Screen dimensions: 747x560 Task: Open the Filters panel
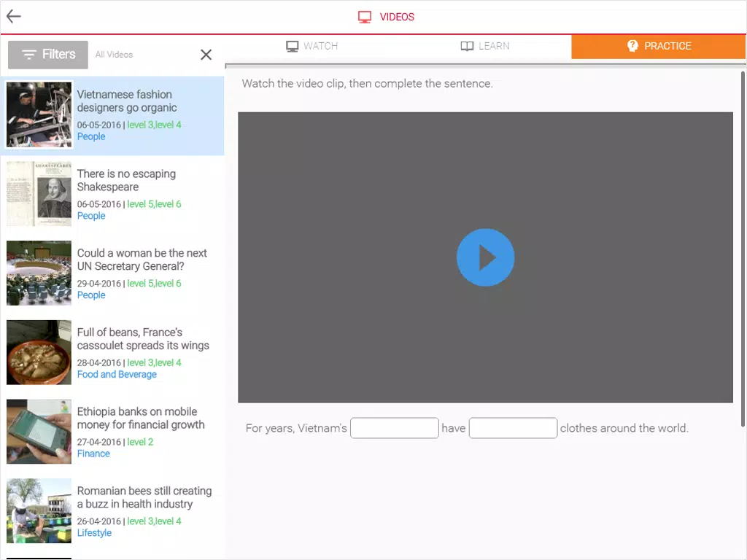tap(48, 55)
